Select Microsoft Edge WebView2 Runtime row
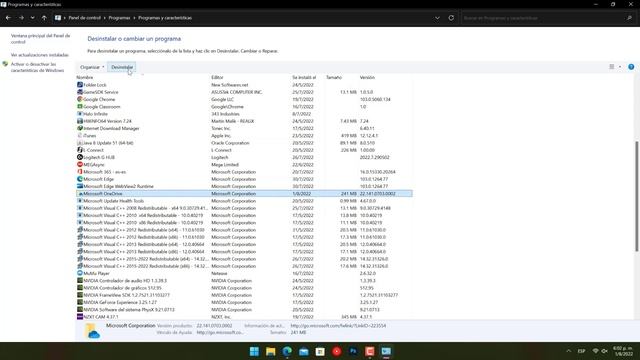 (244, 186)
